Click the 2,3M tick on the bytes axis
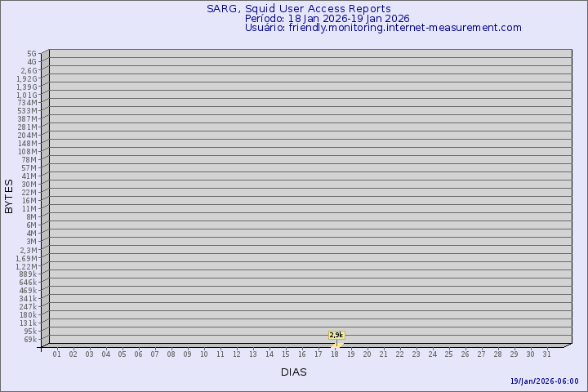The image size is (588, 392). click(28, 250)
